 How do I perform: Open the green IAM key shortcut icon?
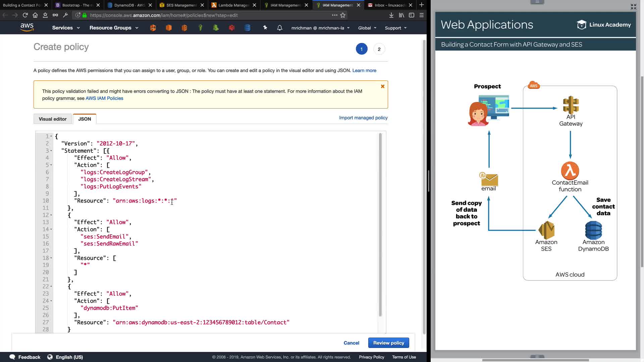pyautogui.click(x=200, y=28)
